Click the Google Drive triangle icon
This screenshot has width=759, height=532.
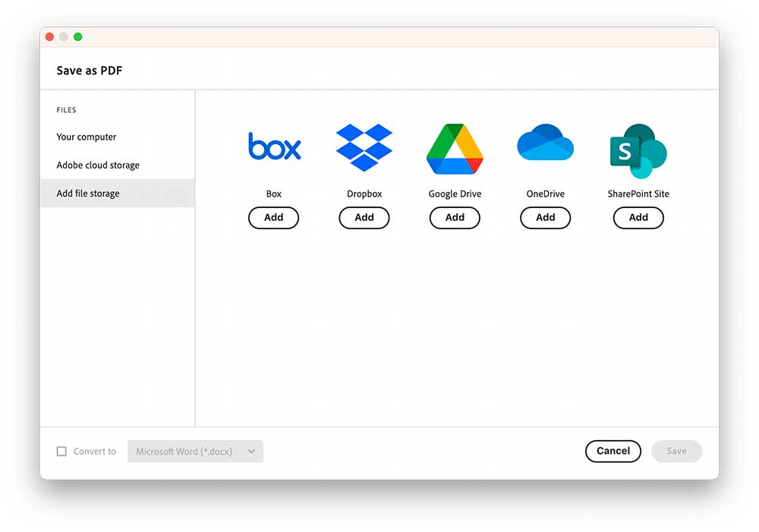455,149
